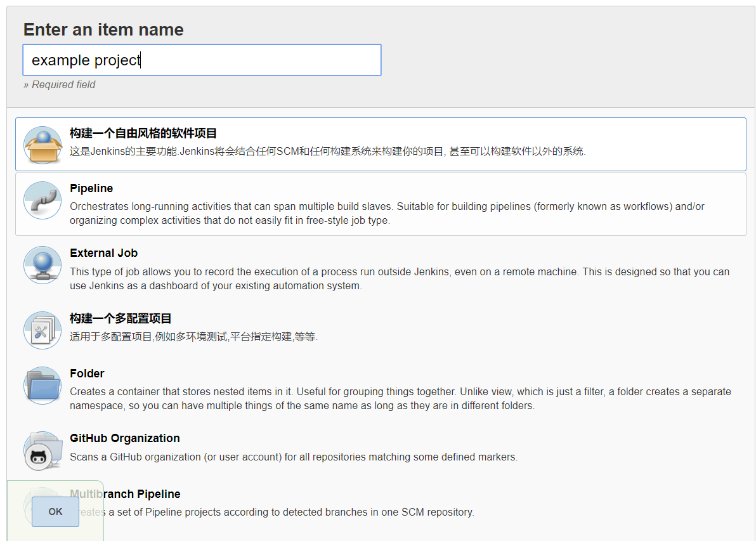Click the blue Folder icon

(43, 385)
